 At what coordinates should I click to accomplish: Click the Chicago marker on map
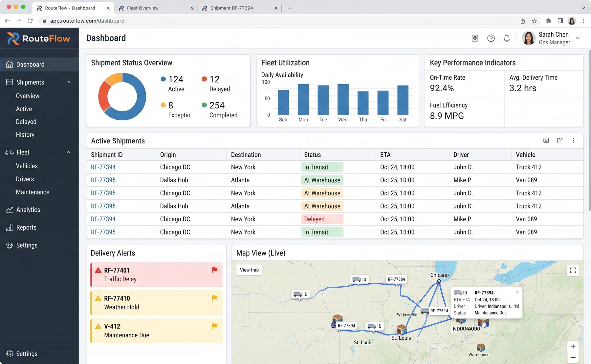(439, 281)
